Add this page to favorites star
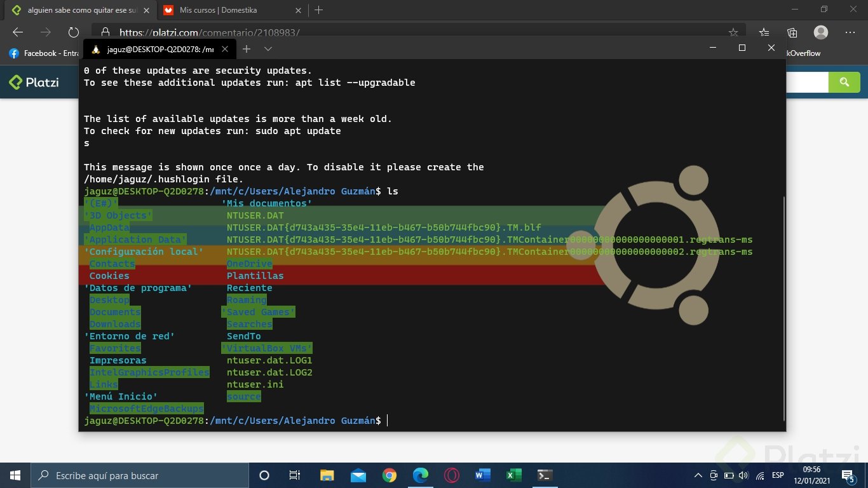The image size is (868, 488). pos(733,32)
